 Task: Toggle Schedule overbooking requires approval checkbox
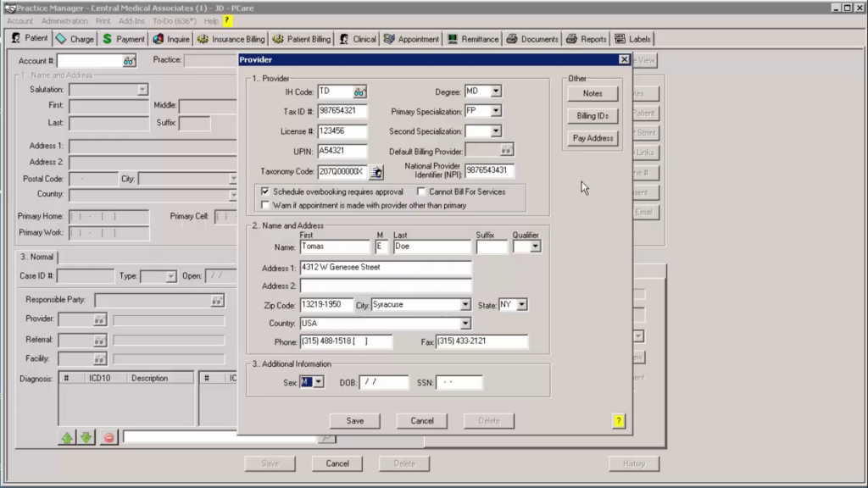tap(265, 191)
